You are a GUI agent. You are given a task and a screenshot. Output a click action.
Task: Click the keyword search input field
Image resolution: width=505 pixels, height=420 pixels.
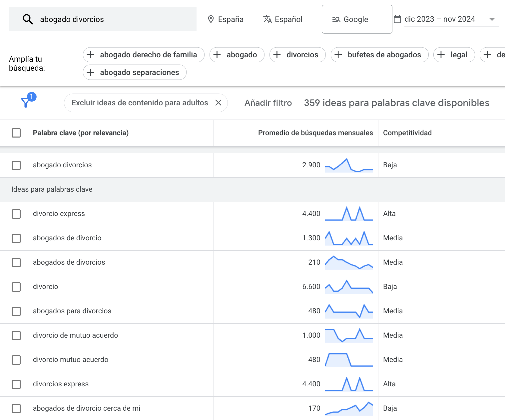(x=103, y=19)
